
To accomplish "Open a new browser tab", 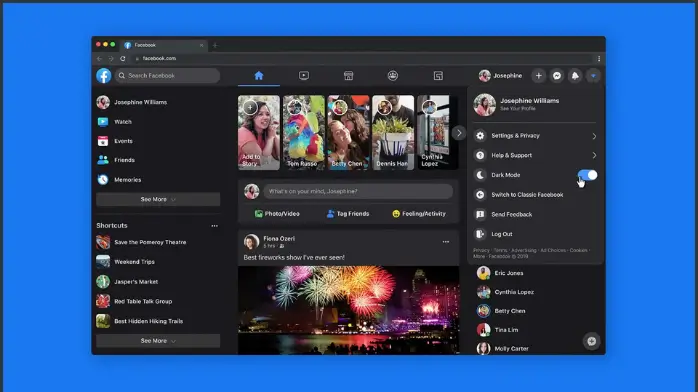I will click(x=215, y=45).
